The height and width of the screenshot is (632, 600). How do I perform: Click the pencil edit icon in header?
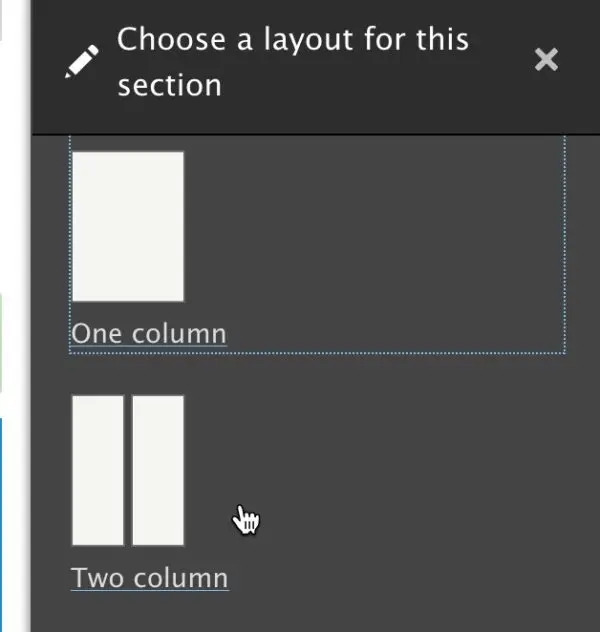click(85, 62)
